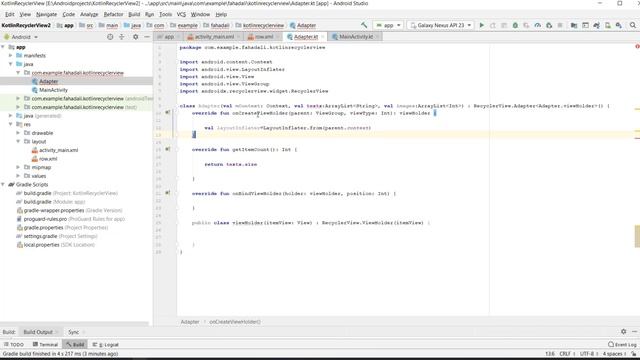The image size is (640, 360).
Task: Click kotlinrecyclerview breadcrumb in navigation bar
Action: click(x=263, y=25)
